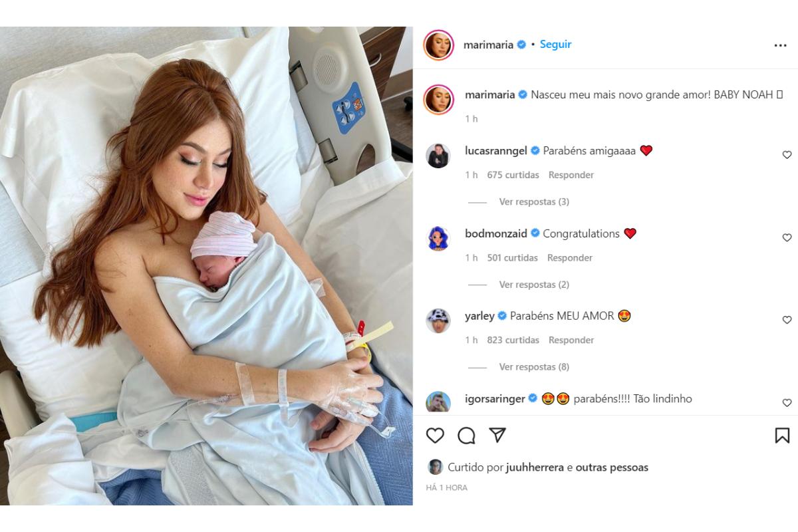The width and height of the screenshot is (798, 532).
Task: Save post with the bookmark icon
Action: (782, 436)
